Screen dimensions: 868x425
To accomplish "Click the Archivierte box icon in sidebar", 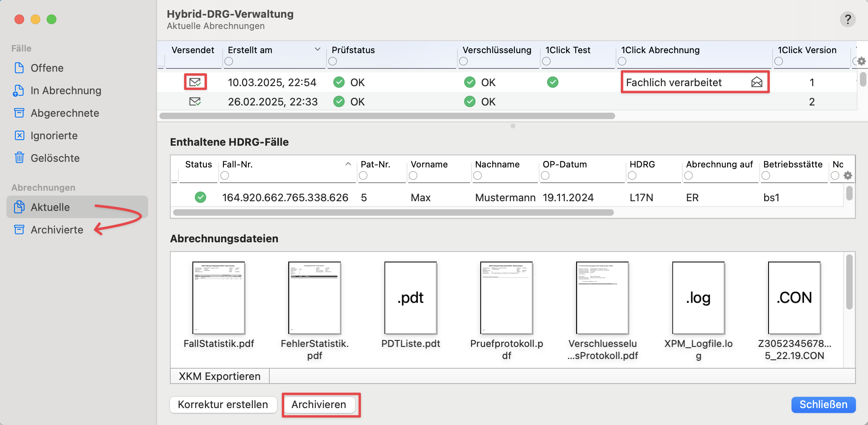I will [19, 229].
